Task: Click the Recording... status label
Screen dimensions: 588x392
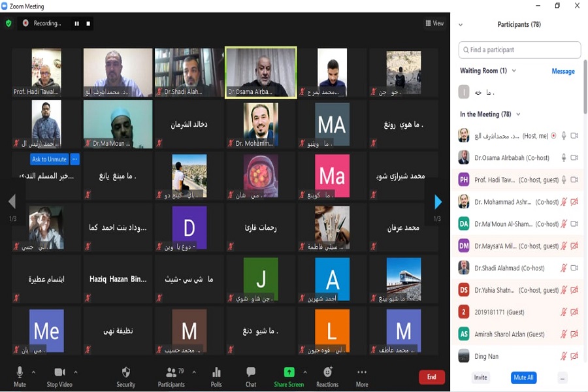Action: pyautogui.click(x=47, y=24)
